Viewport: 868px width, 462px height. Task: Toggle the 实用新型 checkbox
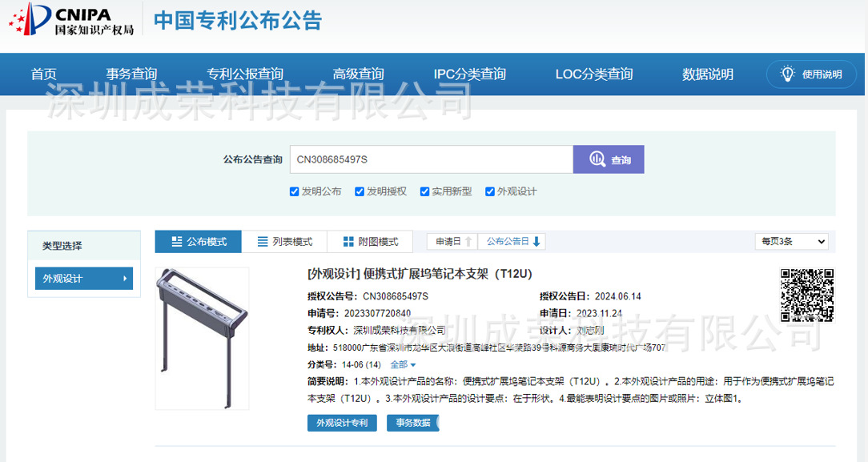point(424,191)
